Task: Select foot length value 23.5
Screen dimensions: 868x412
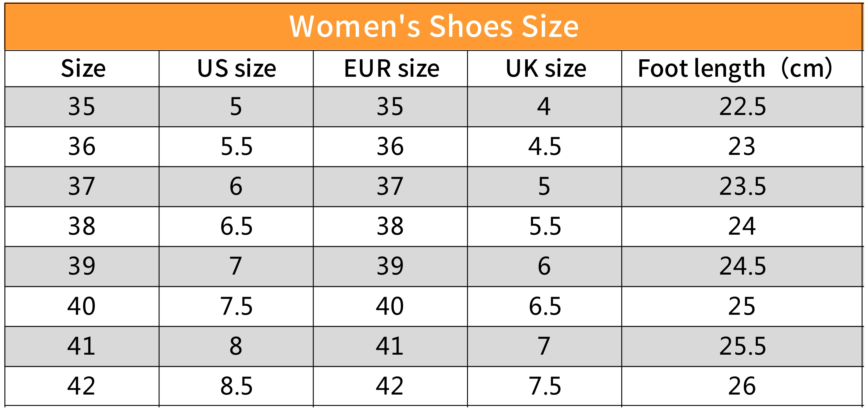Action: click(742, 186)
